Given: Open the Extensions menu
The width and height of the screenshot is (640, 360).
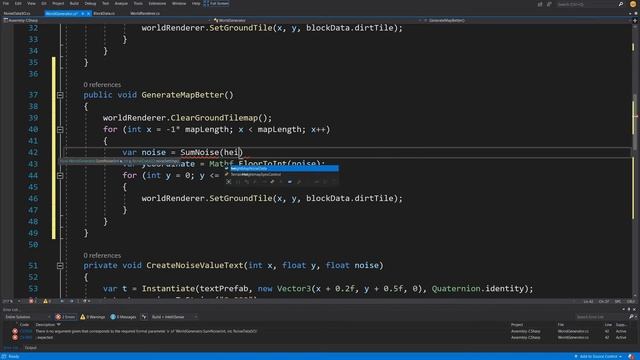Looking at the screenshot, I should coord(157,3).
